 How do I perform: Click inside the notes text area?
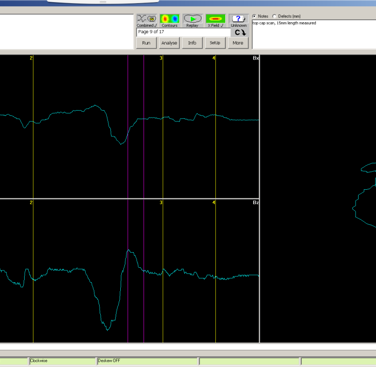point(314,34)
